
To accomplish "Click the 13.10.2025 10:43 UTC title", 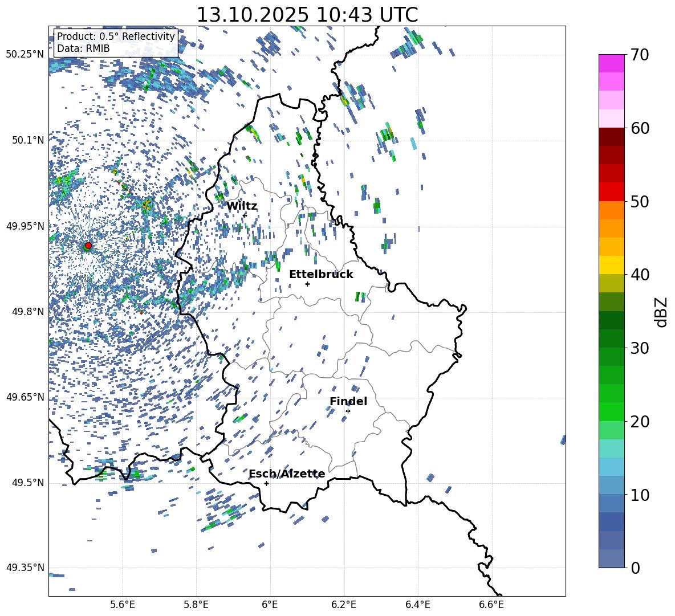I will (307, 15).
